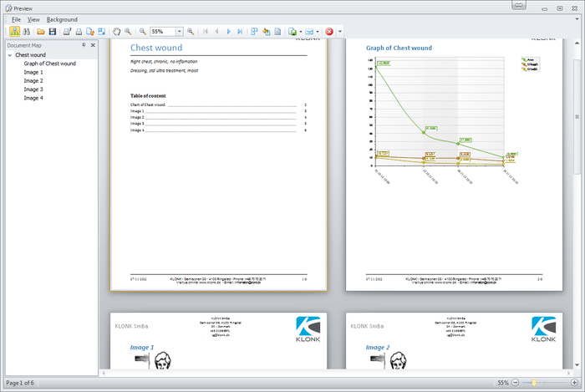Select Graph of Chest wound tree item
Viewport: 585px width, 392px height.
point(50,64)
